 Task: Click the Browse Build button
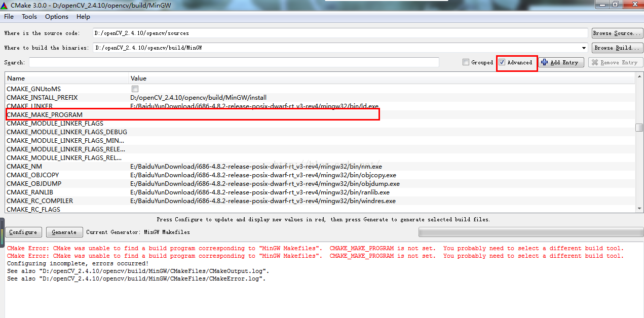click(617, 48)
